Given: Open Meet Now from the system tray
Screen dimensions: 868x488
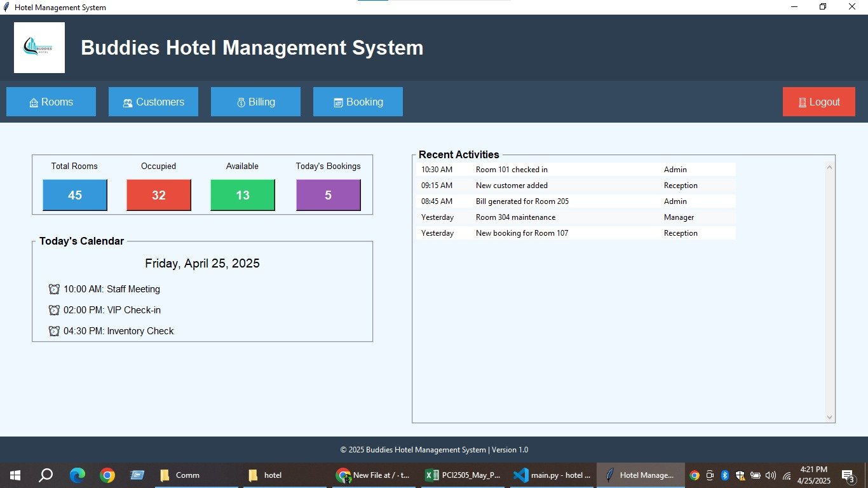Looking at the screenshot, I should [710, 475].
